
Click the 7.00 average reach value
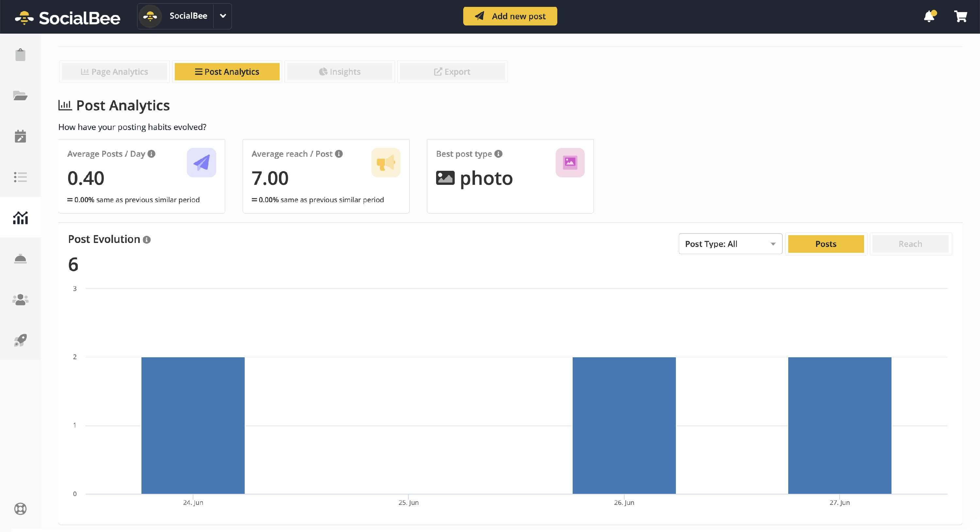click(270, 178)
